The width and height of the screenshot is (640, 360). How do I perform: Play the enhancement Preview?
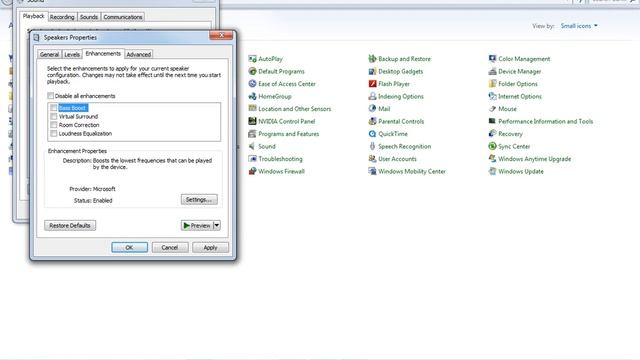(x=197, y=225)
